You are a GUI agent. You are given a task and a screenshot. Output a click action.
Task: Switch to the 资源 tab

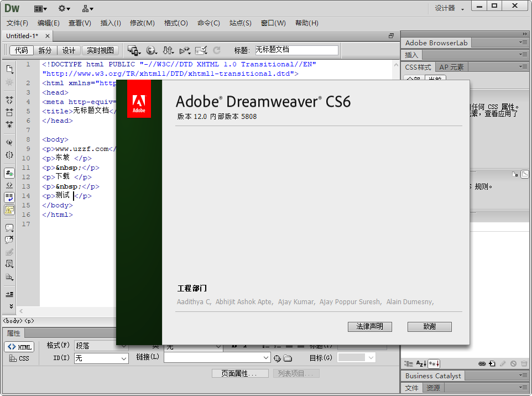[x=433, y=388]
